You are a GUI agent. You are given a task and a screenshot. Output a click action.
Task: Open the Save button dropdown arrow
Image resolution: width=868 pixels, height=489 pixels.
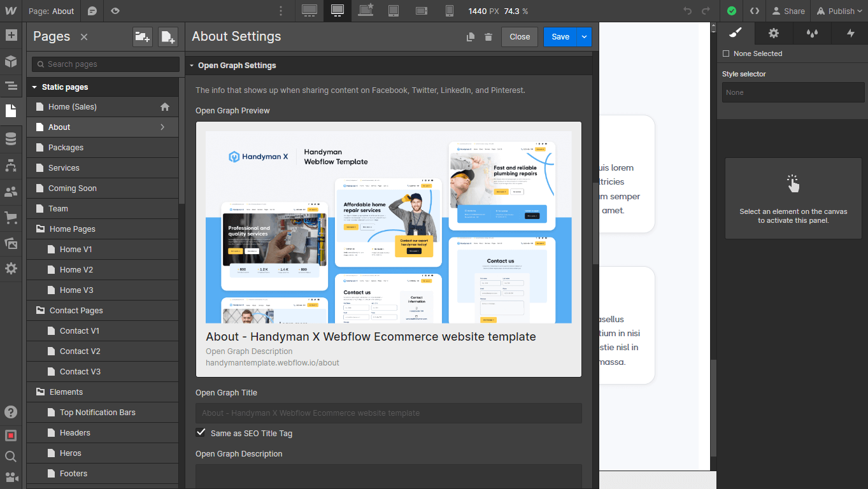coord(584,37)
